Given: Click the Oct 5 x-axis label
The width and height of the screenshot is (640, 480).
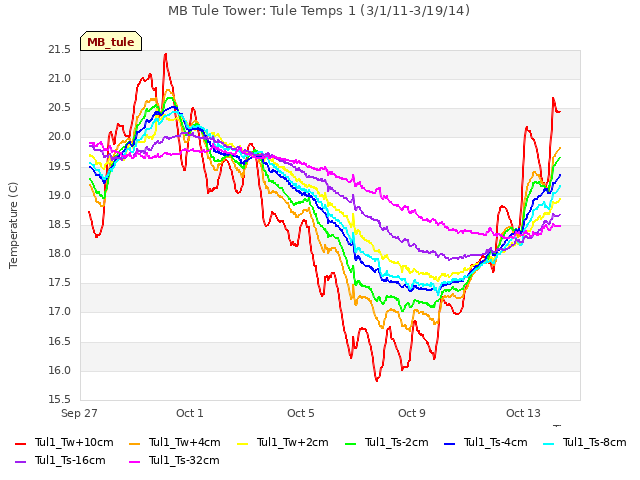Looking at the screenshot, I should (x=300, y=413).
